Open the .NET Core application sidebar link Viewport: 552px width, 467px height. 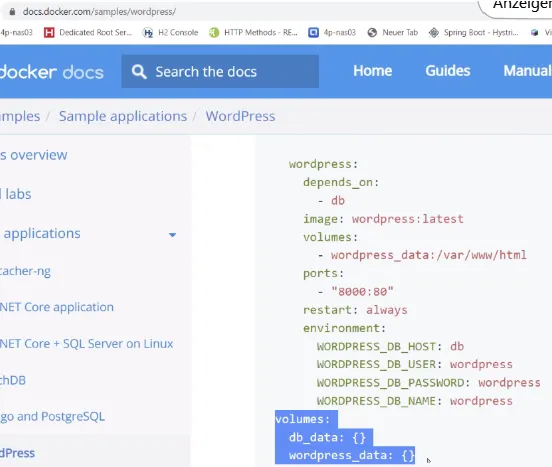[57, 307]
